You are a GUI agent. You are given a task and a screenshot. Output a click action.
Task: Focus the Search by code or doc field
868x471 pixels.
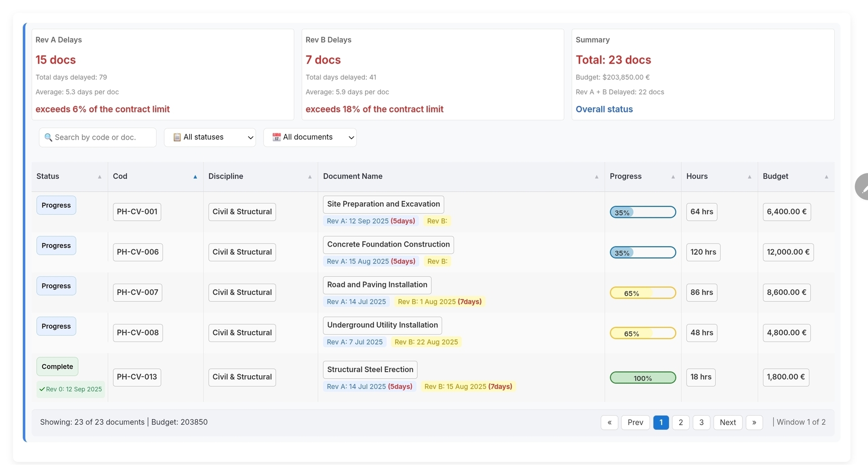[97, 137]
